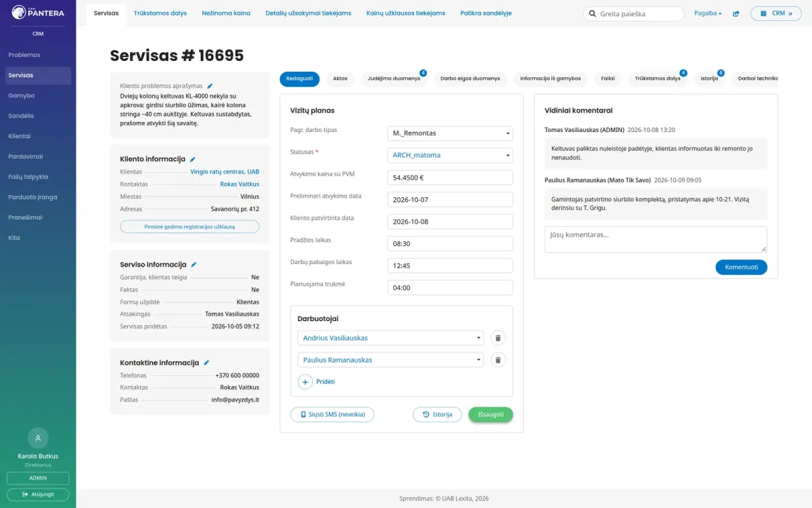Screen dimensions: 812x508
Task: Remove worker Andrius Vasiliauskas with trash icon
Action: click(x=497, y=338)
